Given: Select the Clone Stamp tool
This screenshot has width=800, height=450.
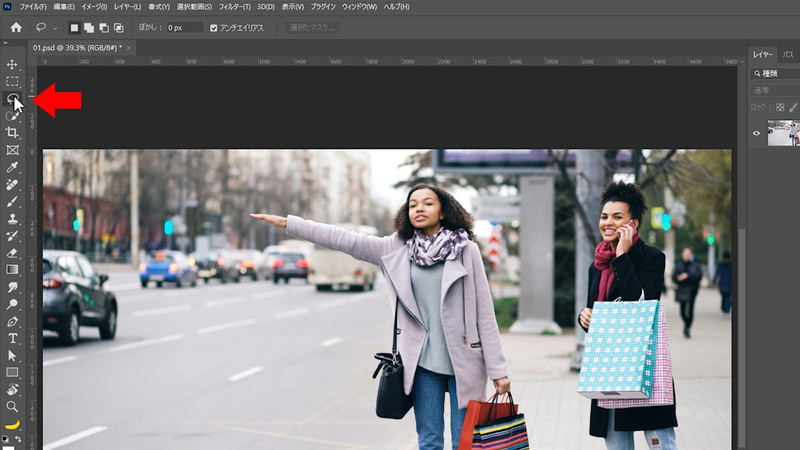Looking at the screenshot, I should tap(12, 218).
